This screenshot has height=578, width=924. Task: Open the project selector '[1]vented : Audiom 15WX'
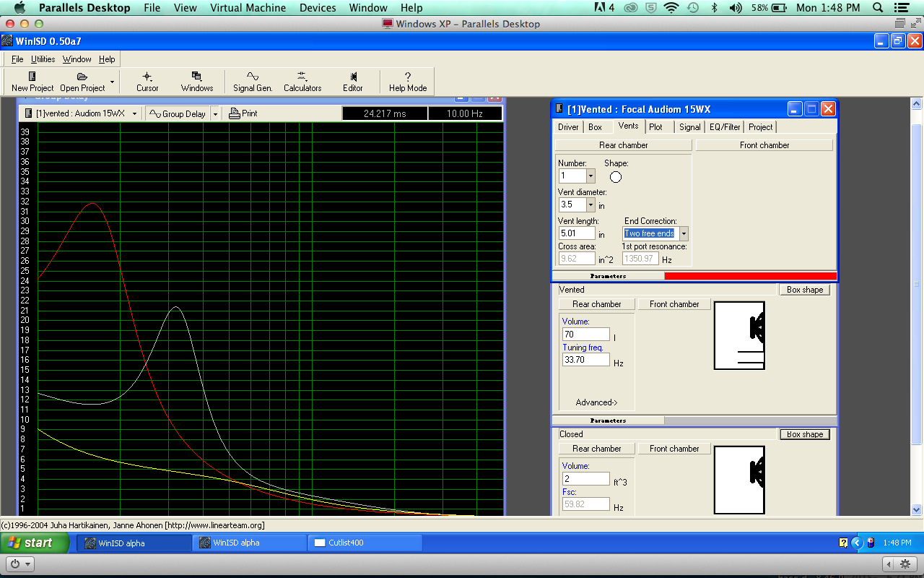(81, 113)
